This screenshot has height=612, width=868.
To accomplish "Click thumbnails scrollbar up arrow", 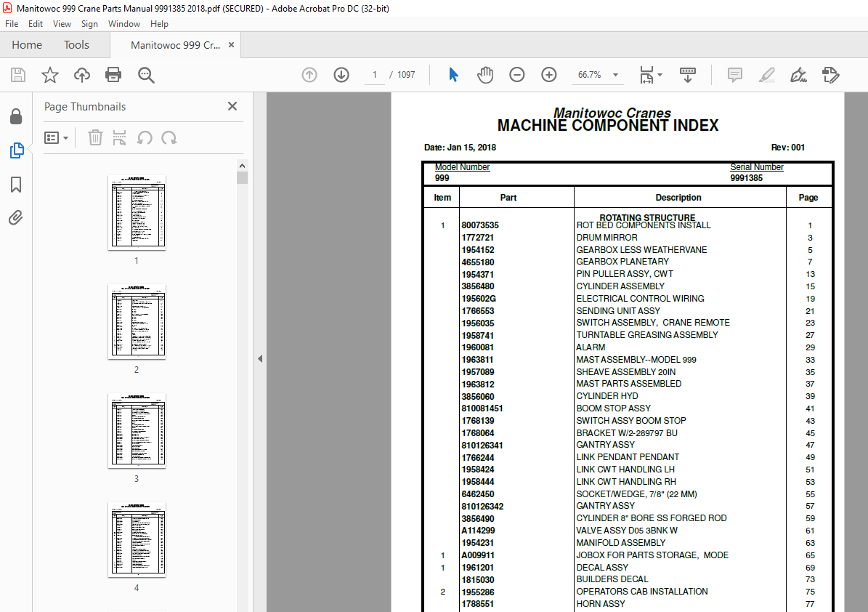I will click(242, 166).
